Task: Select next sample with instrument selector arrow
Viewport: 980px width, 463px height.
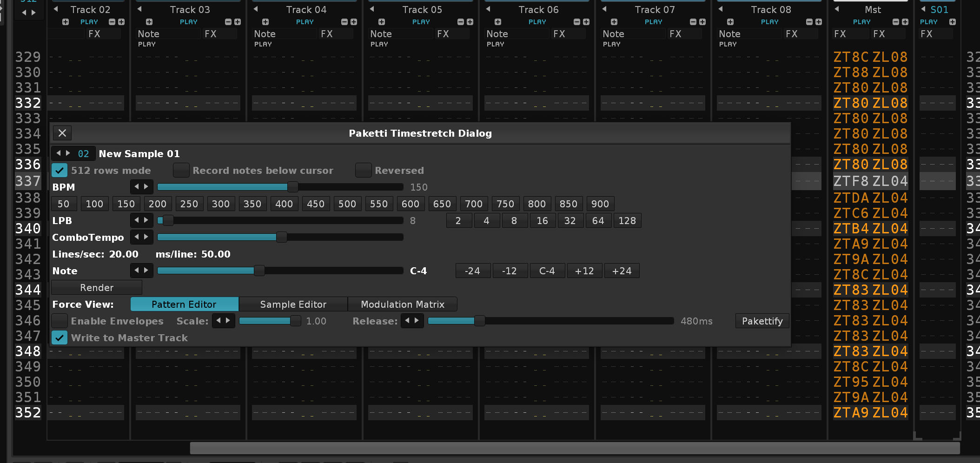Action: pos(68,153)
